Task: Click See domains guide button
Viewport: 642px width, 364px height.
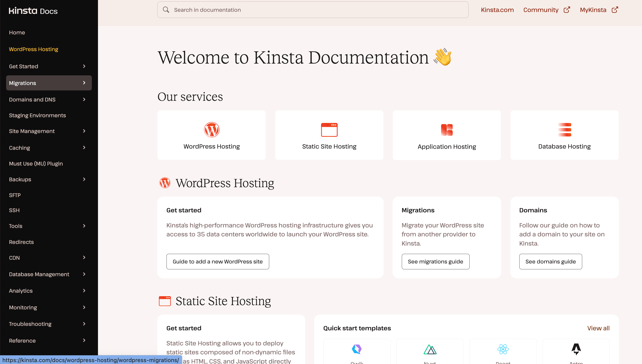Action: tap(550, 262)
